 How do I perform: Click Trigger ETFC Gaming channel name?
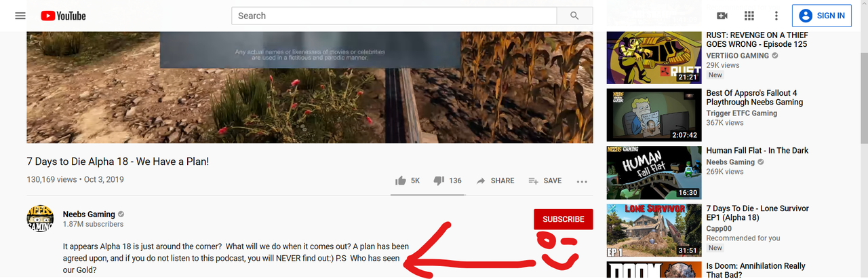742,113
